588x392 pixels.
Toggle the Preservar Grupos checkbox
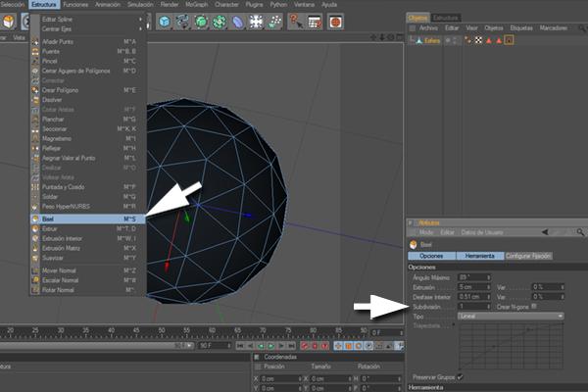point(460,377)
